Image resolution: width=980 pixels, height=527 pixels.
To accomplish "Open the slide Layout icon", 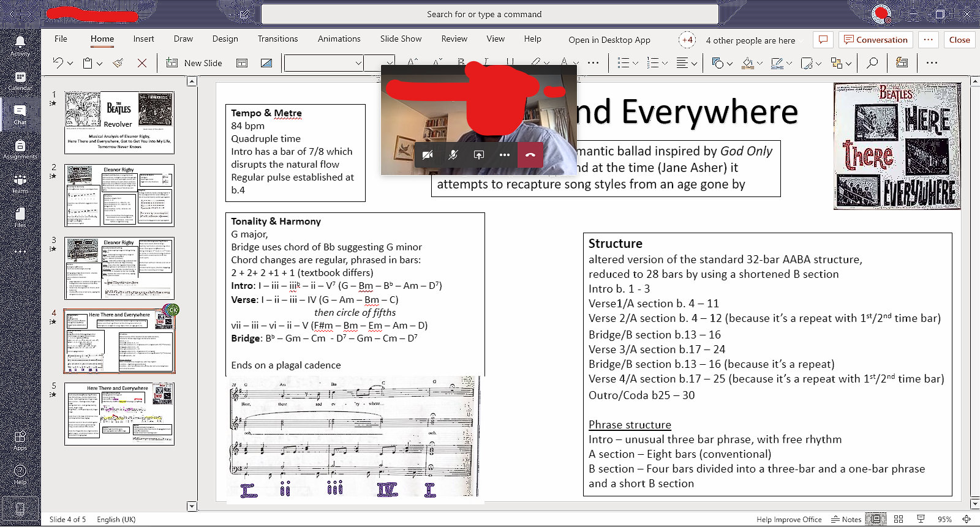I will pos(242,62).
